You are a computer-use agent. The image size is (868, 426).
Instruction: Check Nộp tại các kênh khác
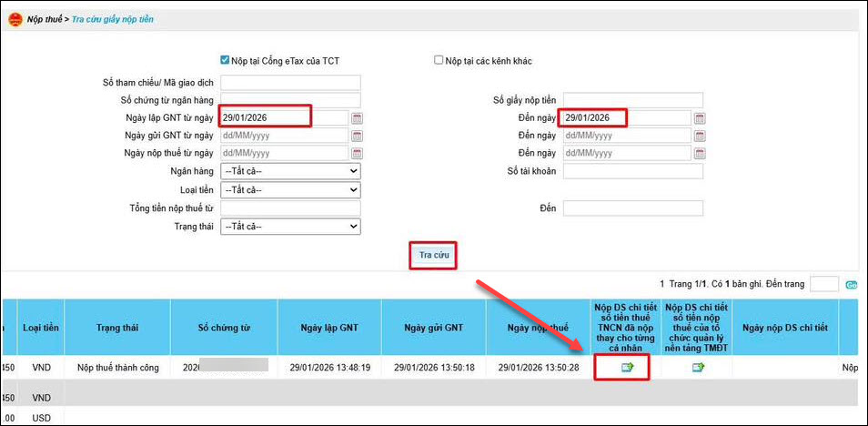[439, 61]
